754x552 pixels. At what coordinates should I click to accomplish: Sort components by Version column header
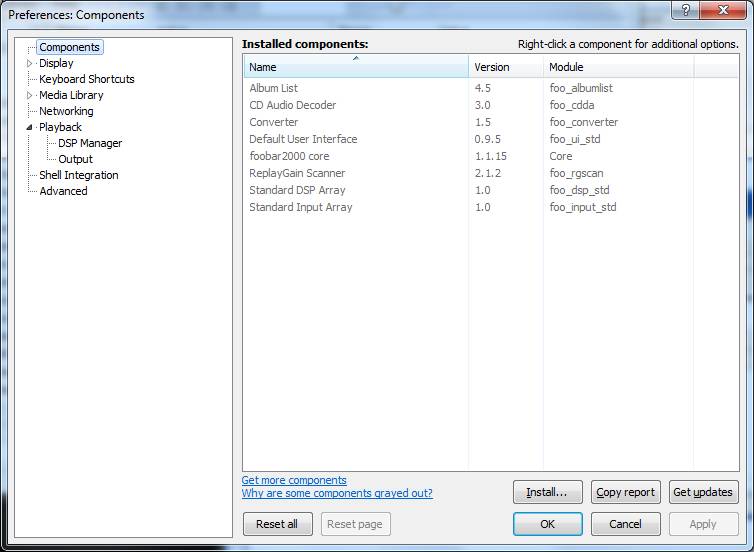pyautogui.click(x=506, y=67)
